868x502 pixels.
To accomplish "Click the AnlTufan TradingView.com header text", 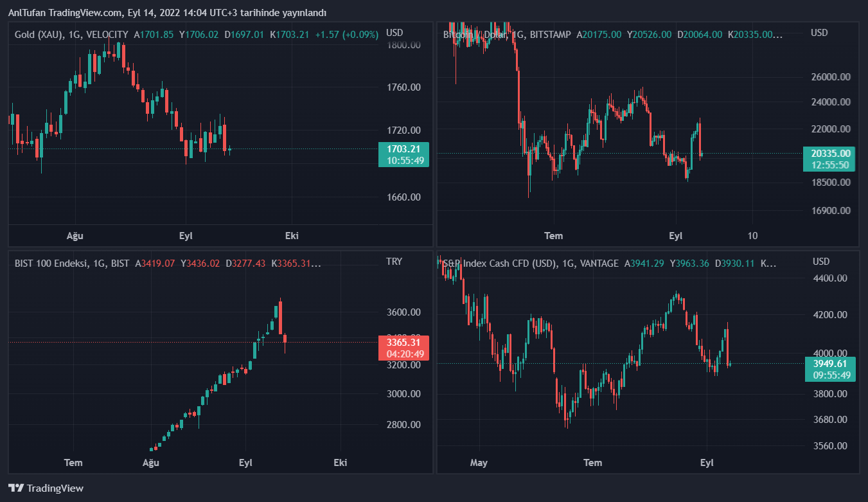I will pos(167,12).
